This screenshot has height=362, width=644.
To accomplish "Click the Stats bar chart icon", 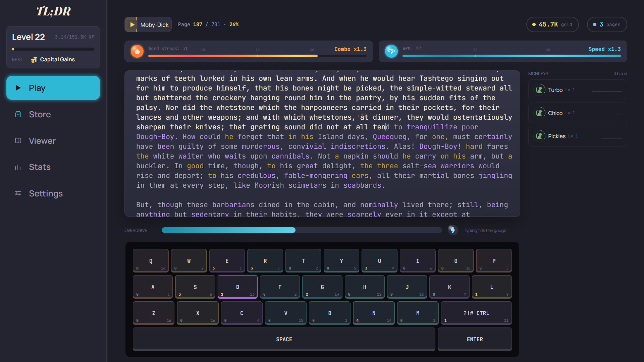I will coord(18,167).
